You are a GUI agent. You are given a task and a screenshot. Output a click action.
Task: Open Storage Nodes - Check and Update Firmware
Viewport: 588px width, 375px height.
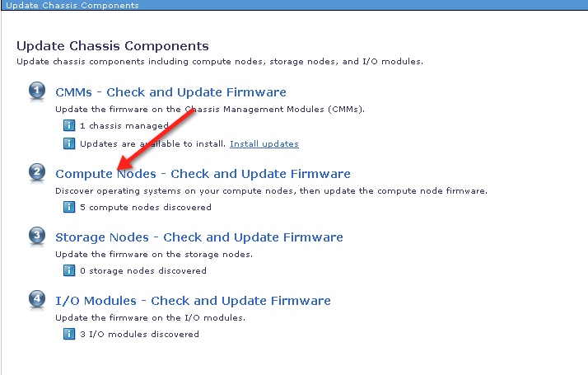pyautogui.click(x=199, y=237)
